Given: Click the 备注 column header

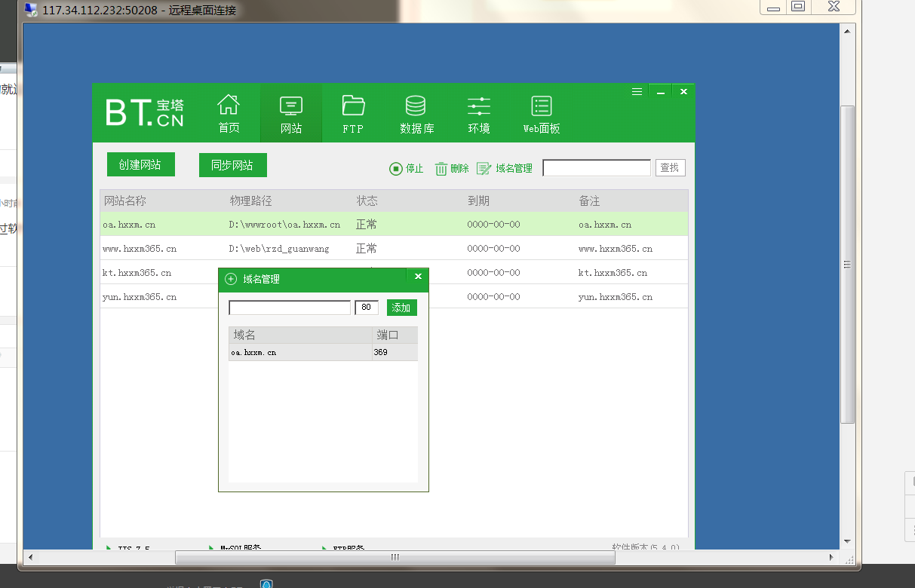Looking at the screenshot, I should 589,201.
